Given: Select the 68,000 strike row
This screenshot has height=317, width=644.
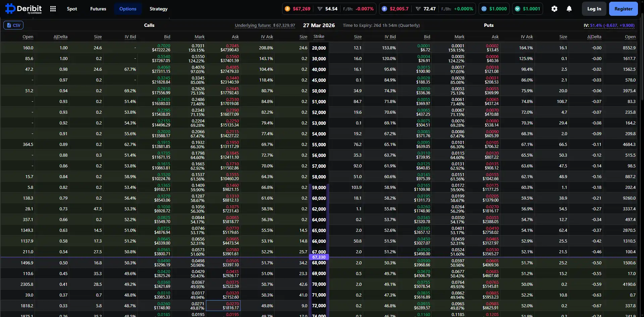Looking at the screenshot, I should (x=319, y=263).
